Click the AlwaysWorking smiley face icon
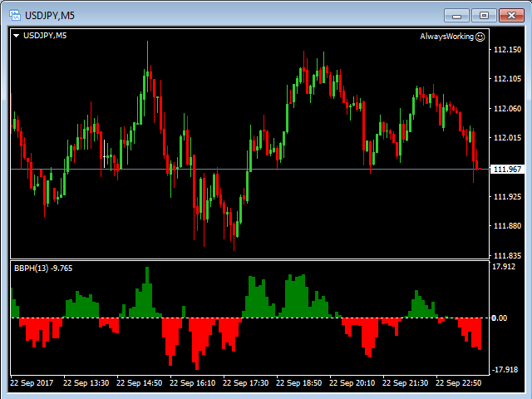Image resolution: width=532 pixels, height=399 pixels. coord(480,37)
